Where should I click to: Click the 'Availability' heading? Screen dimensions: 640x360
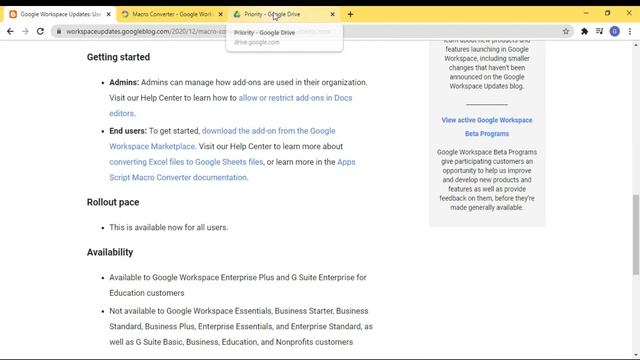(110, 252)
